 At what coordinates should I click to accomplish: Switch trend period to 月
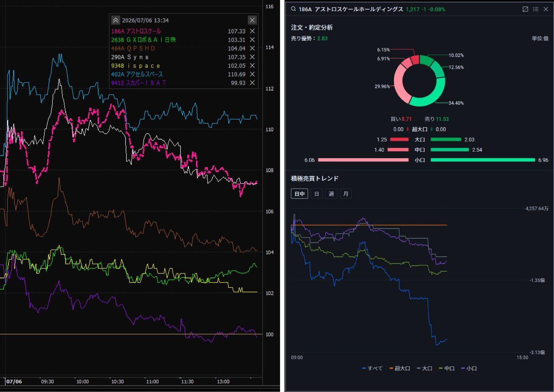point(345,194)
